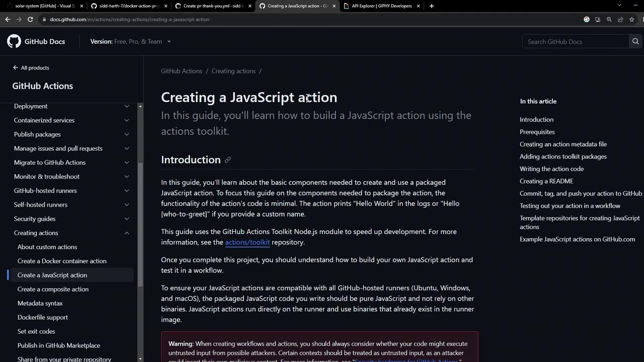Click the browser address bar URL
The image size is (644, 362).
click(129, 19)
